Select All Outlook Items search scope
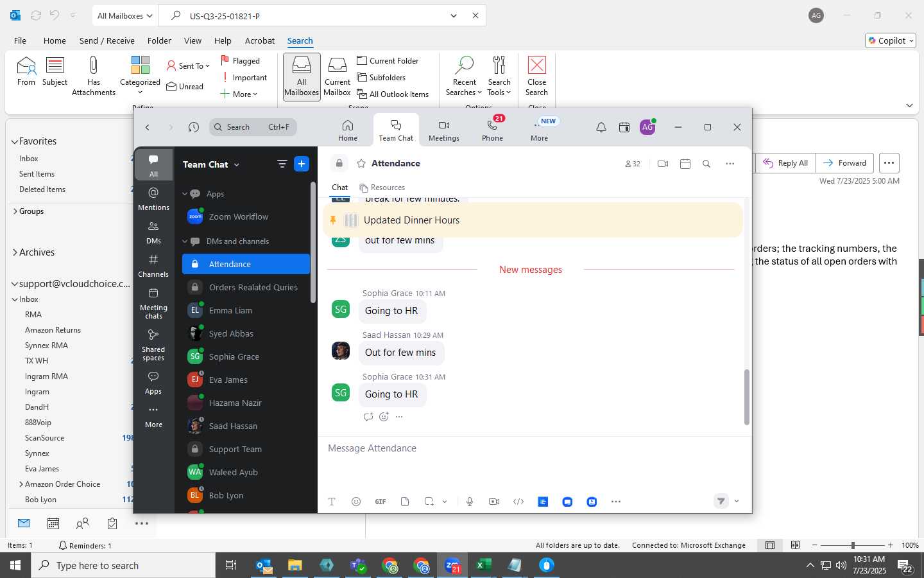The image size is (924, 578). click(393, 94)
